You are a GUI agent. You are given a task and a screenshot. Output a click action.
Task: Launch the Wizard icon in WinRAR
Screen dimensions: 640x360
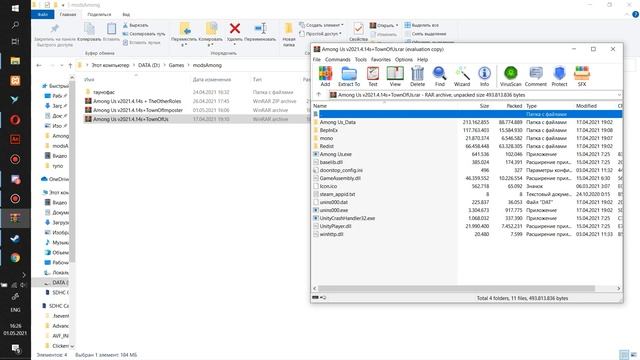click(x=462, y=76)
